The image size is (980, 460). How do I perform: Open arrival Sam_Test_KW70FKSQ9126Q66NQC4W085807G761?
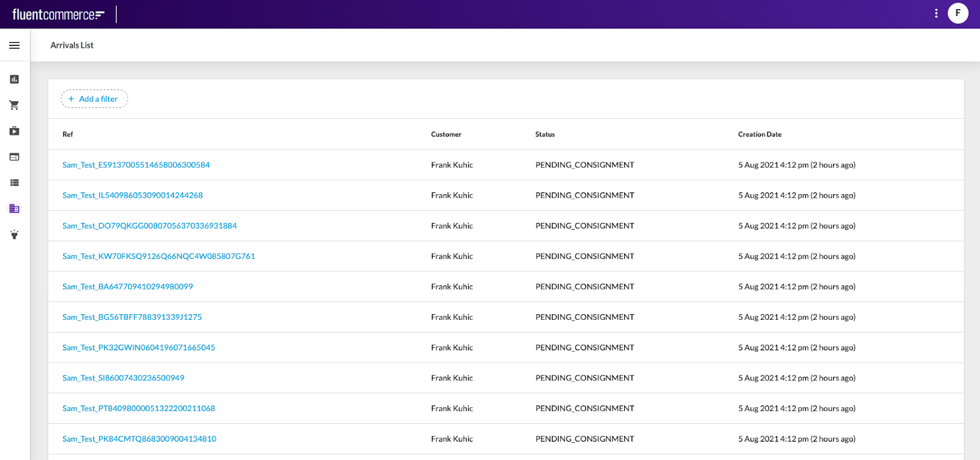click(159, 256)
